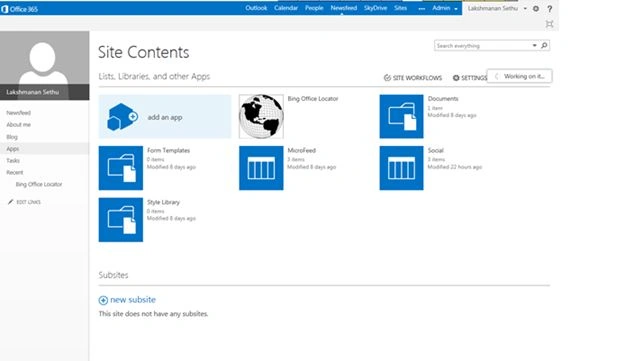Click the Edit Links pencil icon
Screen dimensions: 624x361
pyautogui.click(x=11, y=202)
